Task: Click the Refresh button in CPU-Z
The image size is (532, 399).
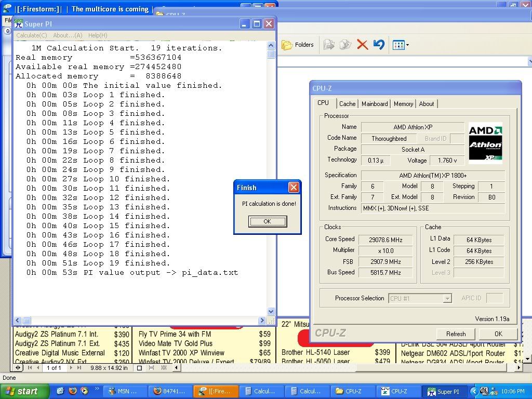Action: pos(456,334)
